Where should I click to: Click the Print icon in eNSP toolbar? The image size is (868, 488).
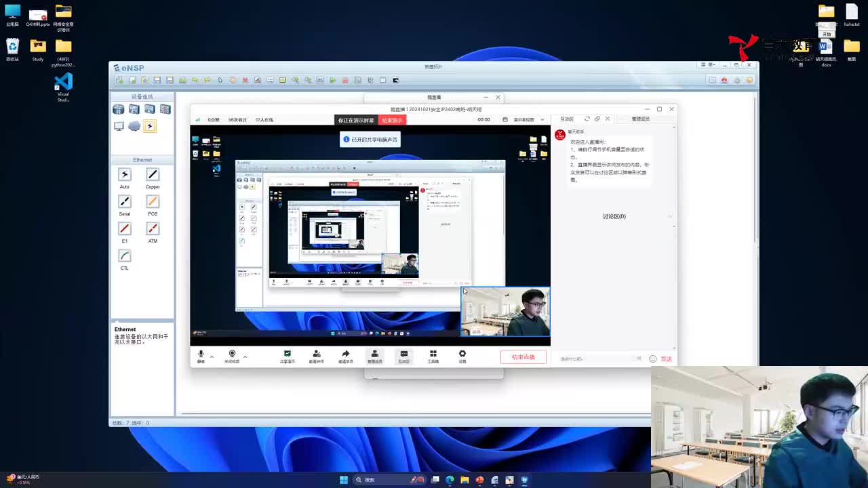(182, 80)
